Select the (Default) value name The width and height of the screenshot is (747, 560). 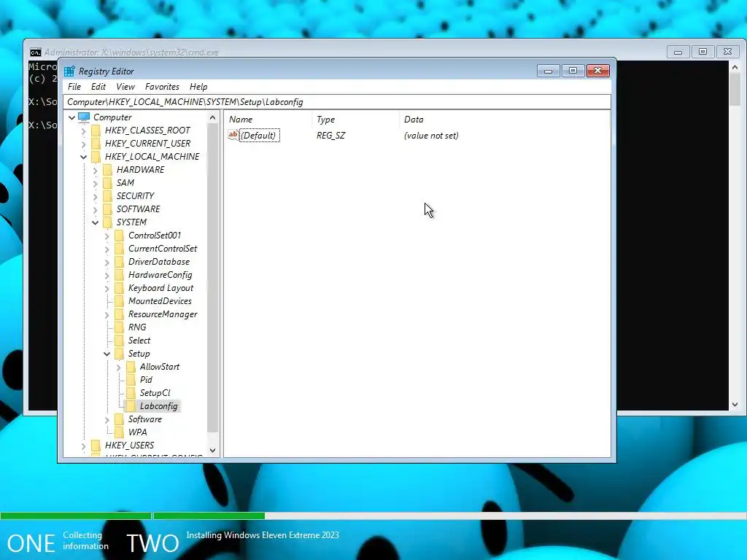[x=259, y=136]
